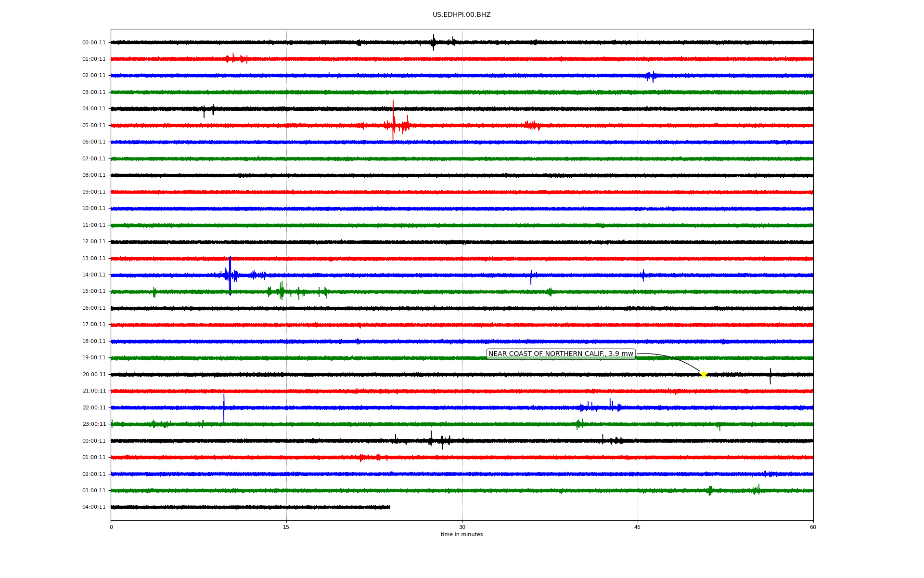Select the 16:00:11 time label
This screenshot has width=924, height=578.
94,308
